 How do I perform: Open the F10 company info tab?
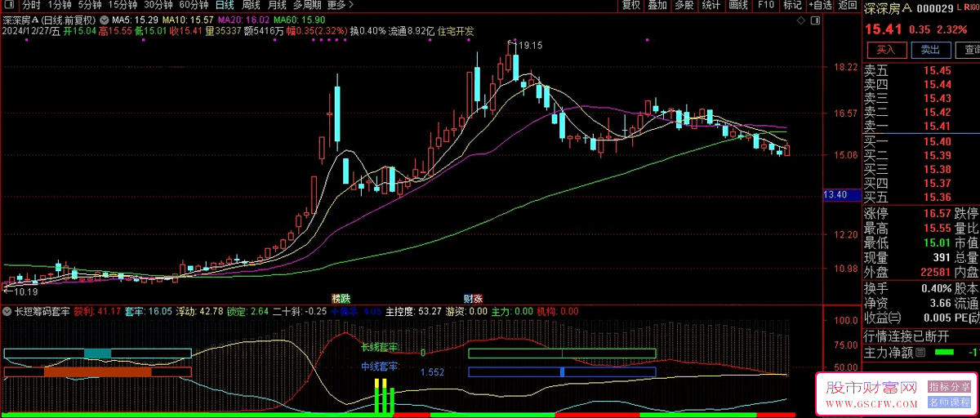[x=765, y=5]
